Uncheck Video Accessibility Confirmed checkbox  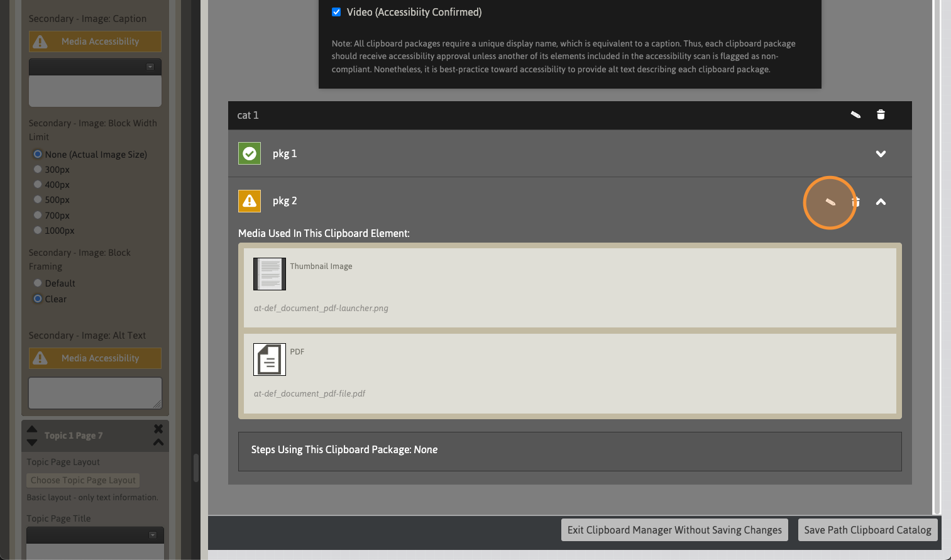(336, 12)
